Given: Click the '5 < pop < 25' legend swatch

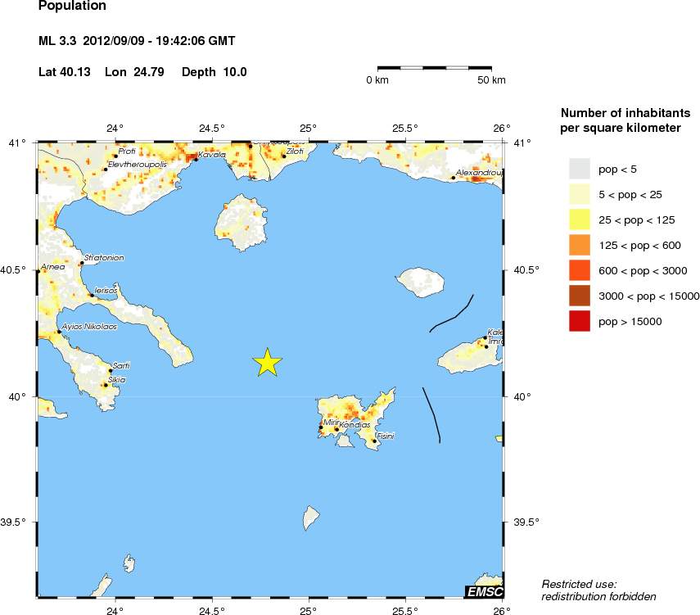Looking at the screenshot, I should (x=580, y=194).
